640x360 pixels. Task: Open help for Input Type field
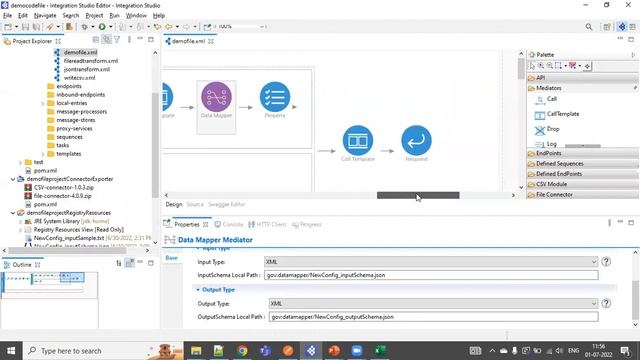pos(606,262)
